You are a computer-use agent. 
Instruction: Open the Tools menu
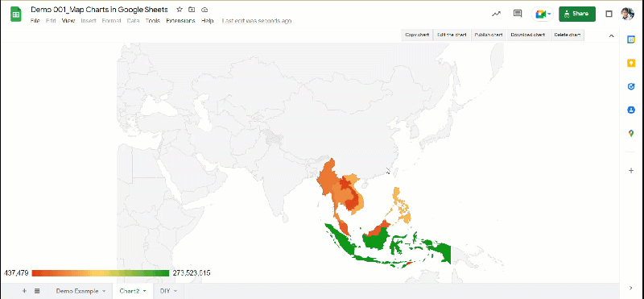point(153,21)
